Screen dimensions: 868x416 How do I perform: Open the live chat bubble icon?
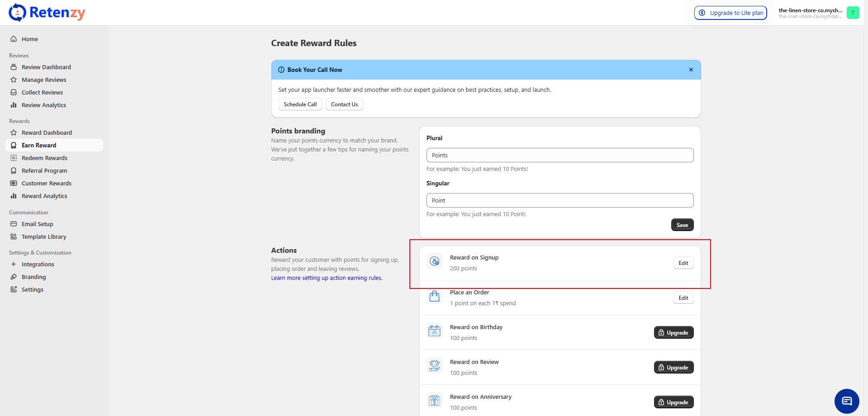click(846, 401)
